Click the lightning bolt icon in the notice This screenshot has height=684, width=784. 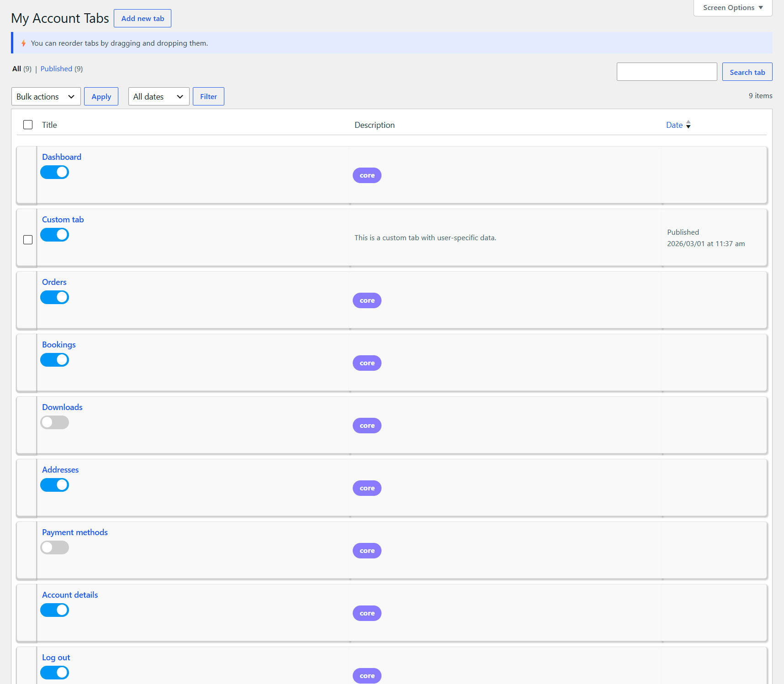coord(23,43)
